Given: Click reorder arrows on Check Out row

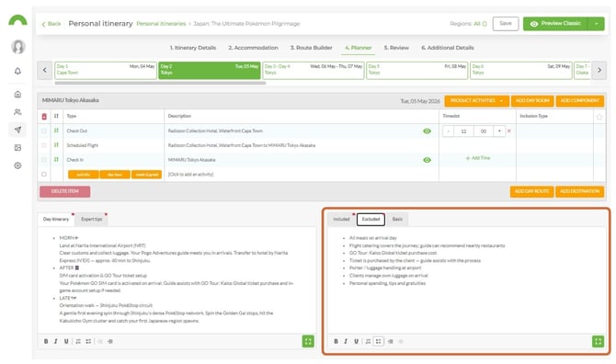Looking at the screenshot, I should pos(56,131).
